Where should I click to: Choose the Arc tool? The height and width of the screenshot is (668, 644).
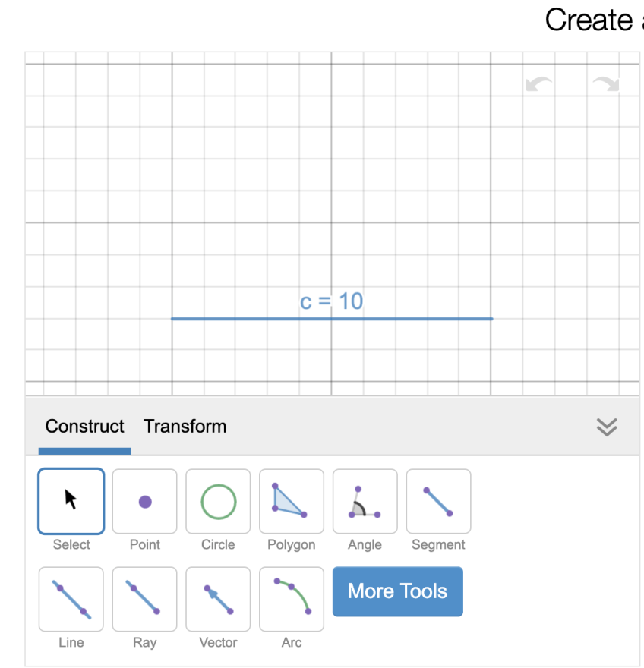click(292, 599)
